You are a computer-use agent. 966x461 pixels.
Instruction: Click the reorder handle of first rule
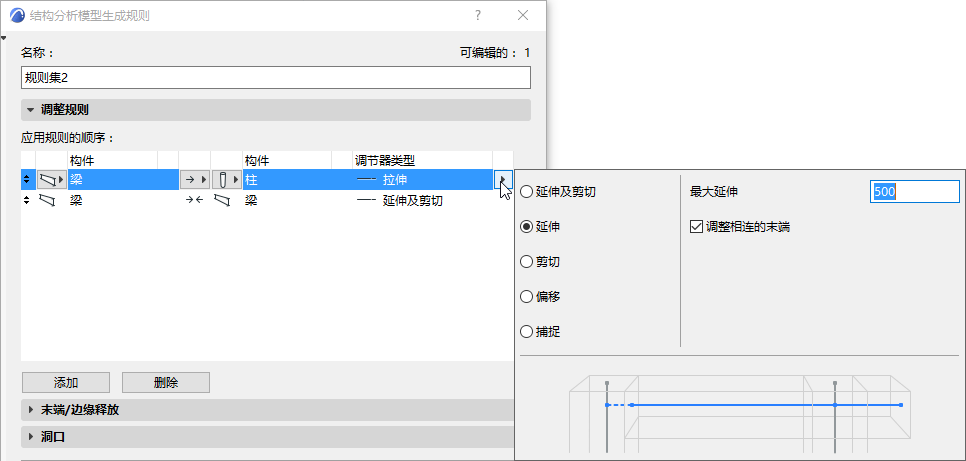point(26,180)
